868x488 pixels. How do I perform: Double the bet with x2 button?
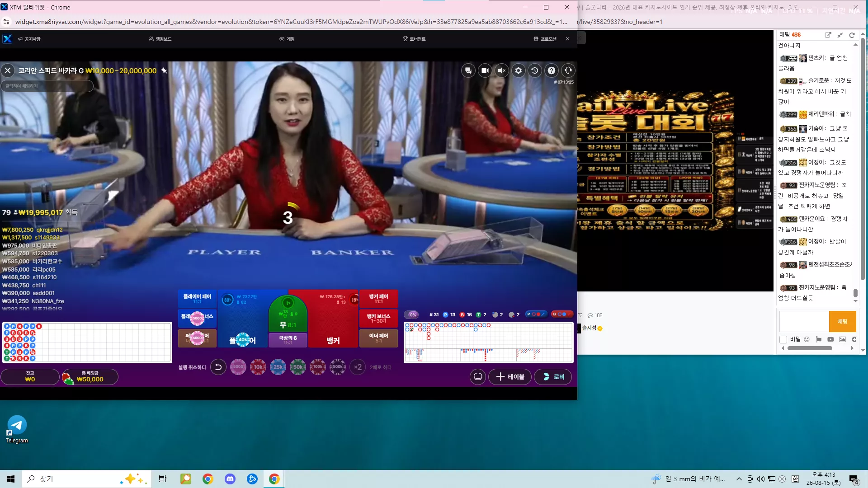coord(358,367)
